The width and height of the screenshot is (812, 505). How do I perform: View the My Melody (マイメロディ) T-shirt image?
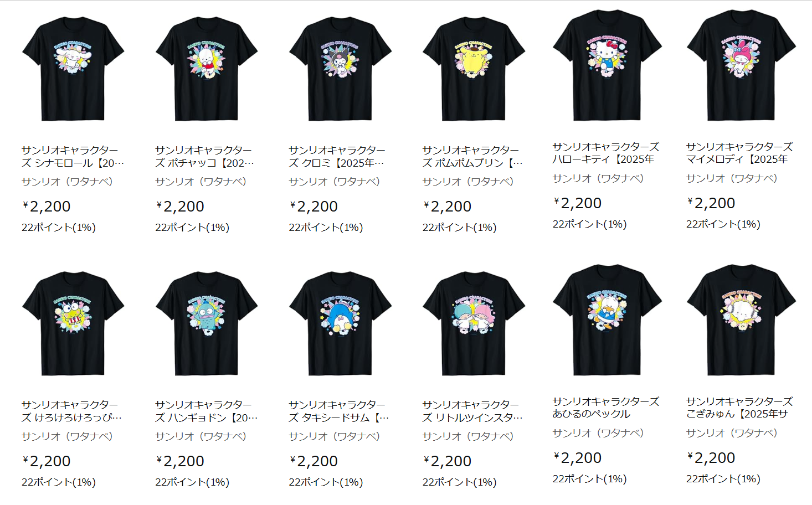point(741,65)
